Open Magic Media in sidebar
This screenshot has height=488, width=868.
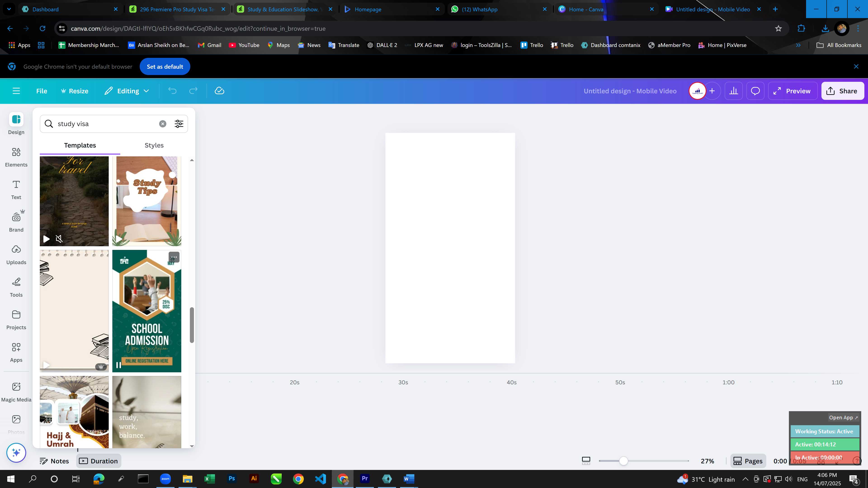point(16,392)
